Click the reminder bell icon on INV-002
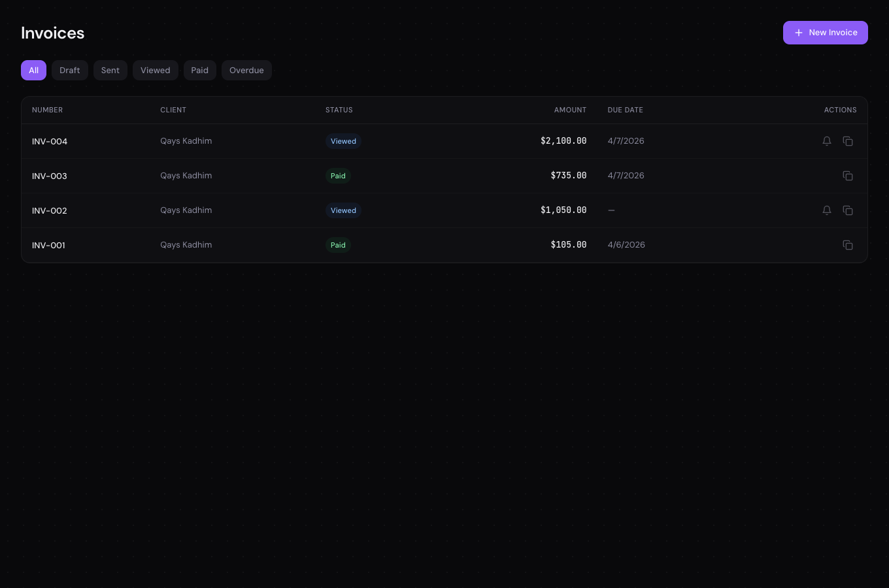 [x=826, y=210]
